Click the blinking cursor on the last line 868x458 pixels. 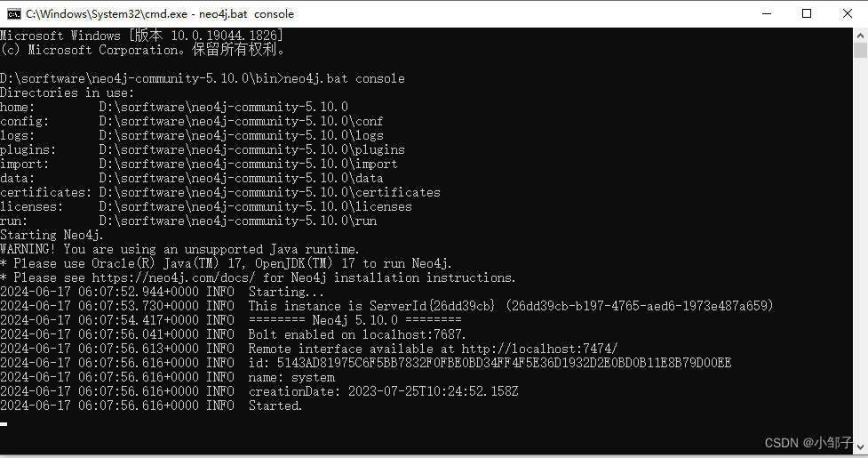pos(4,423)
